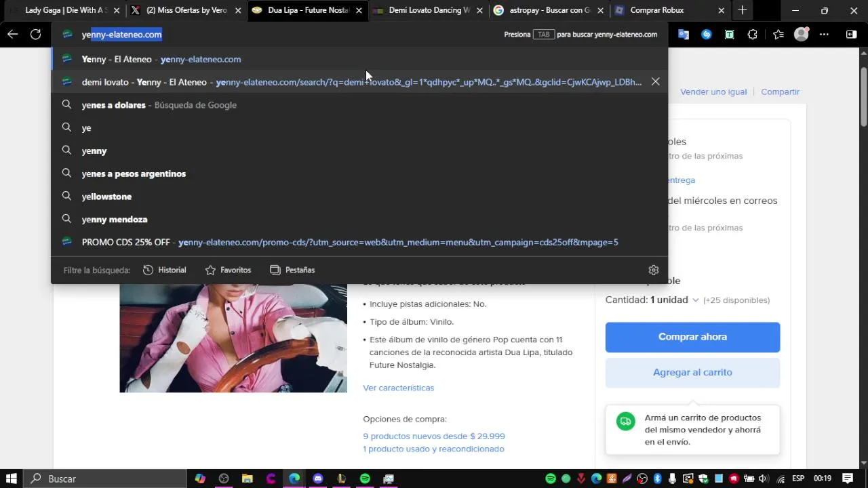The width and height of the screenshot is (868, 488).
Task: Open a new browser tab with the plus button
Action: click(743, 10)
